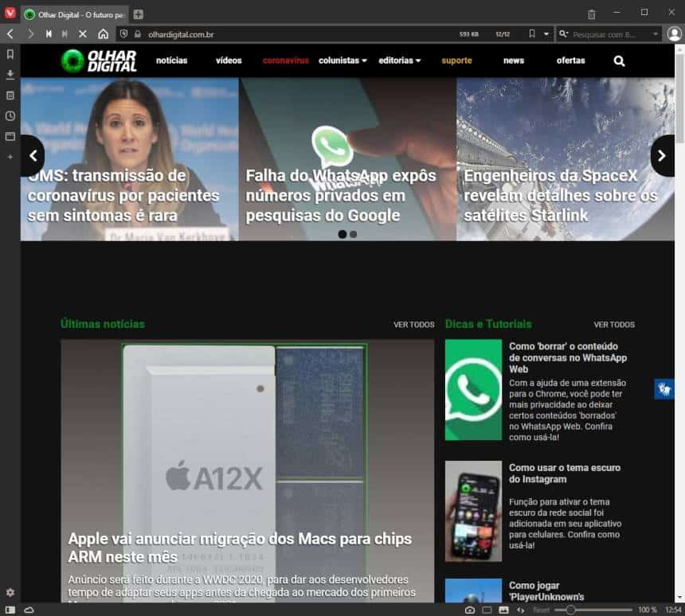Click the site search magnifier icon
Viewport: 685px width, 616px height.
pyautogui.click(x=619, y=60)
